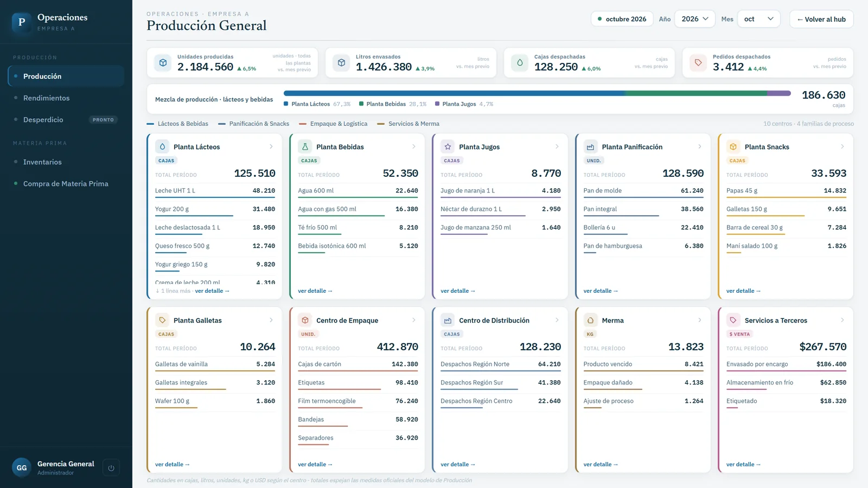Open Rendimientos in the sidebar
Image resolution: width=868 pixels, height=488 pixels.
click(66, 98)
